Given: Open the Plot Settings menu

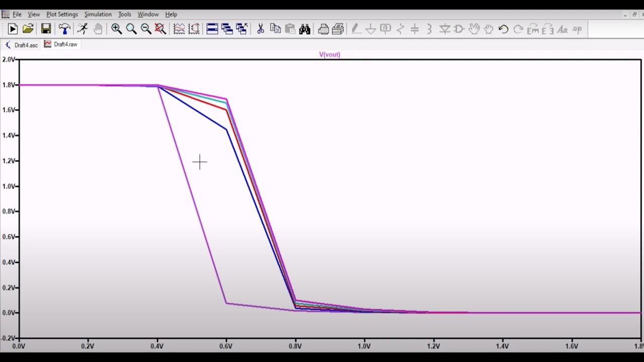Looking at the screenshot, I should coord(62,14).
